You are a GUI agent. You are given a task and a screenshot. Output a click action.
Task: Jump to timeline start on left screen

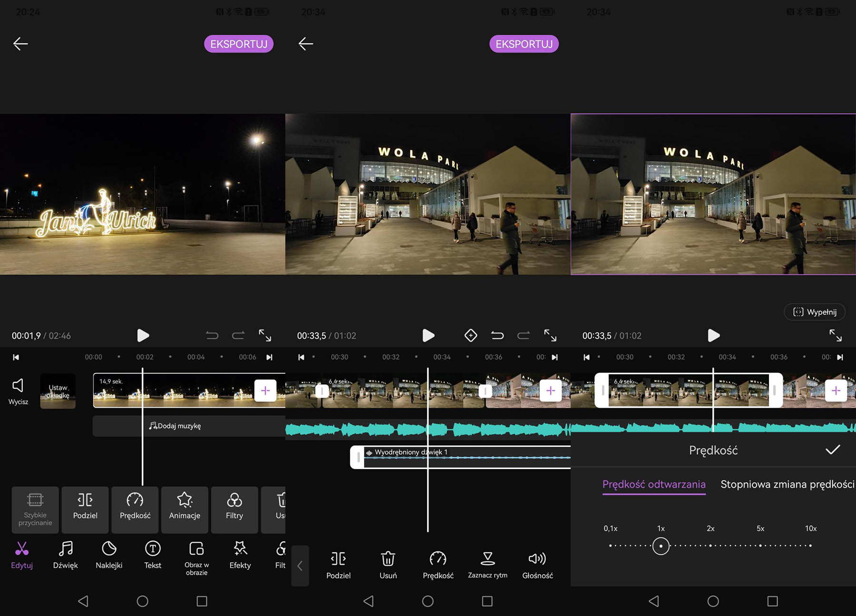pyautogui.click(x=16, y=357)
